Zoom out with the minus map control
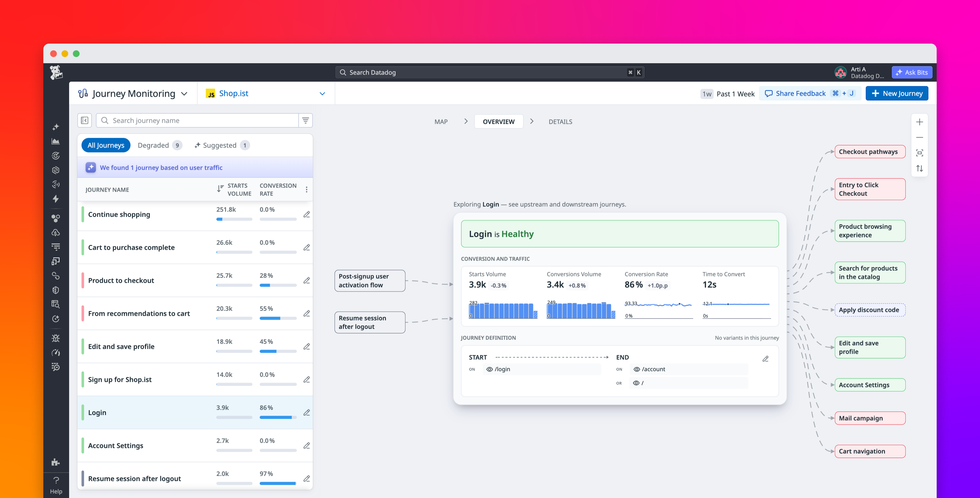 (919, 138)
